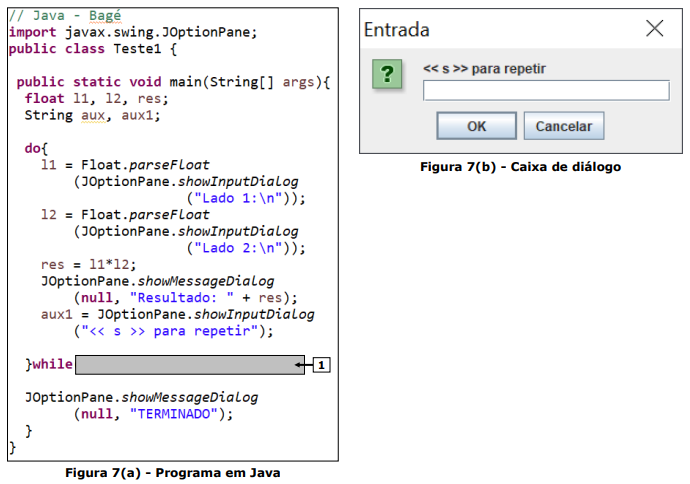Click the 'float l1, l2, res;' declaration line

(97, 98)
